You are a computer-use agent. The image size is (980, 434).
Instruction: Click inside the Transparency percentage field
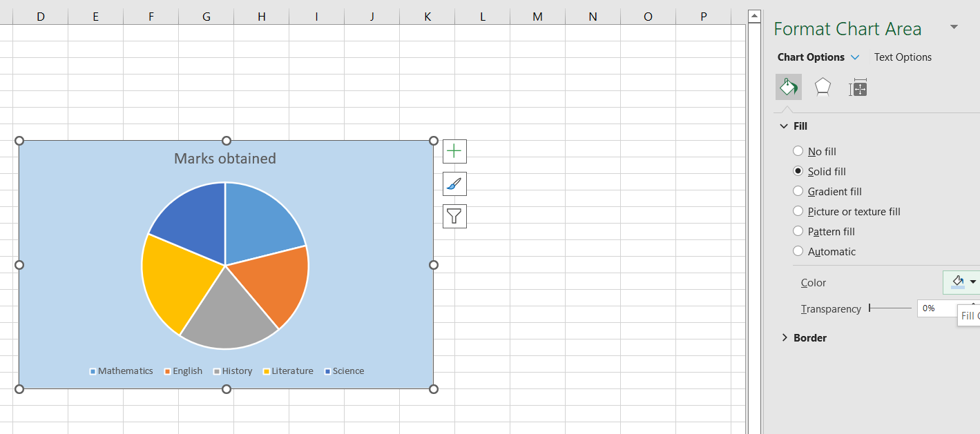coord(932,308)
